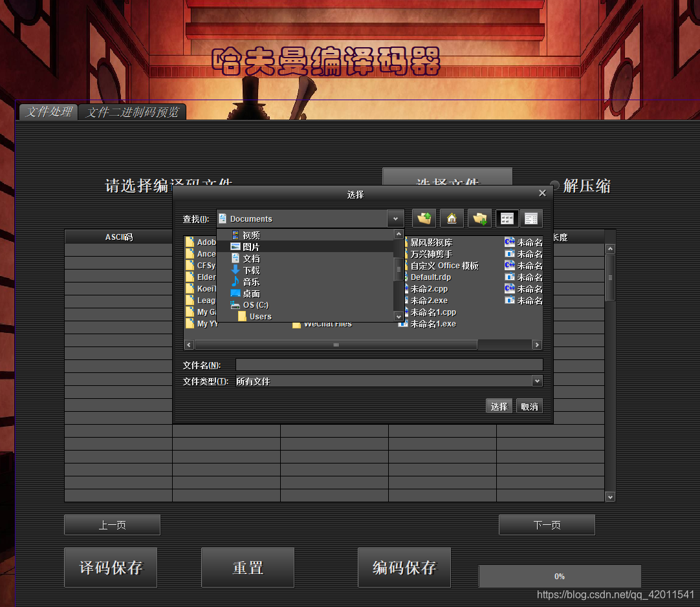This screenshot has width=700, height=607.
Task: Select 桌面 in the location dropdown
Action: click(x=305, y=293)
